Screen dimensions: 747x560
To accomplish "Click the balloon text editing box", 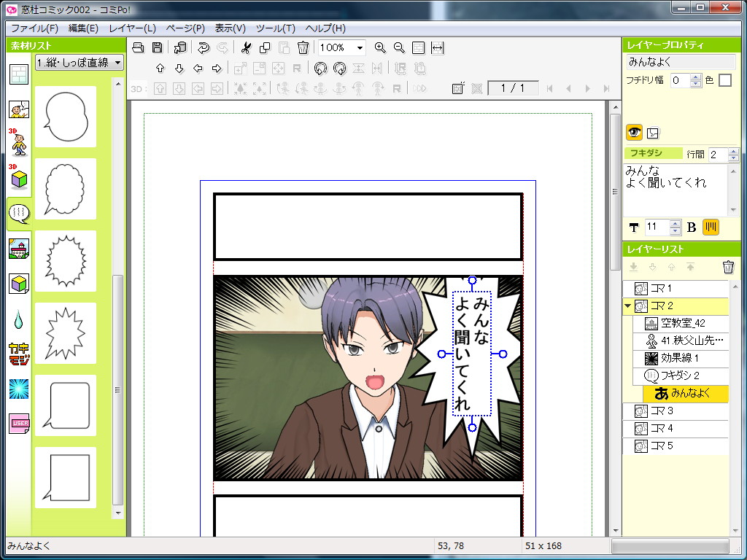I will (x=676, y=190).
